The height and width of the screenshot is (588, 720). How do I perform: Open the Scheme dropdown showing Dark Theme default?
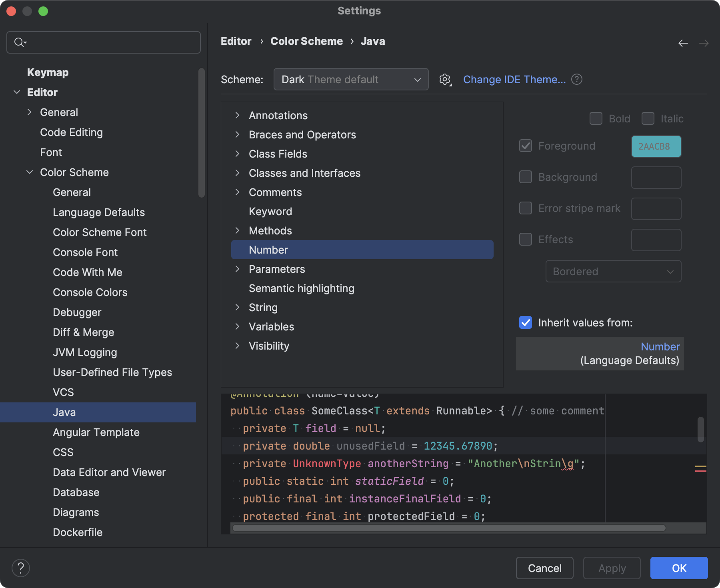[x=351, y=79]
